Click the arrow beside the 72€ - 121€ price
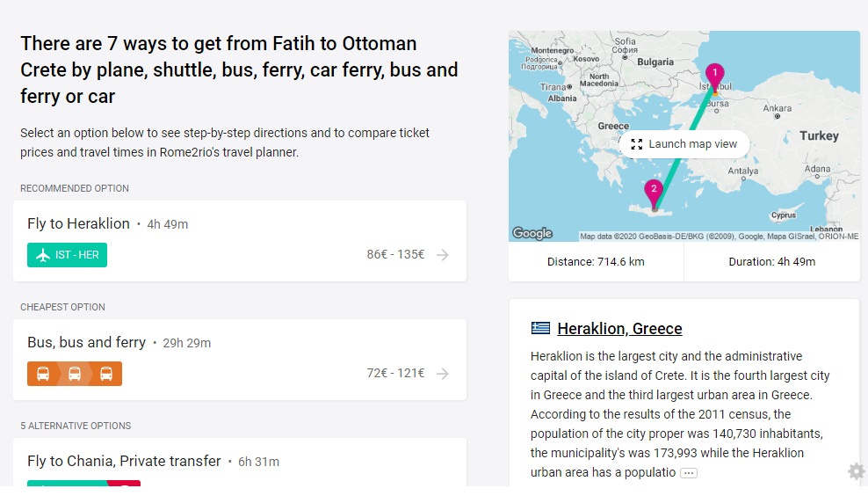This screenshot has height=503, width=868. coord(443,374)
